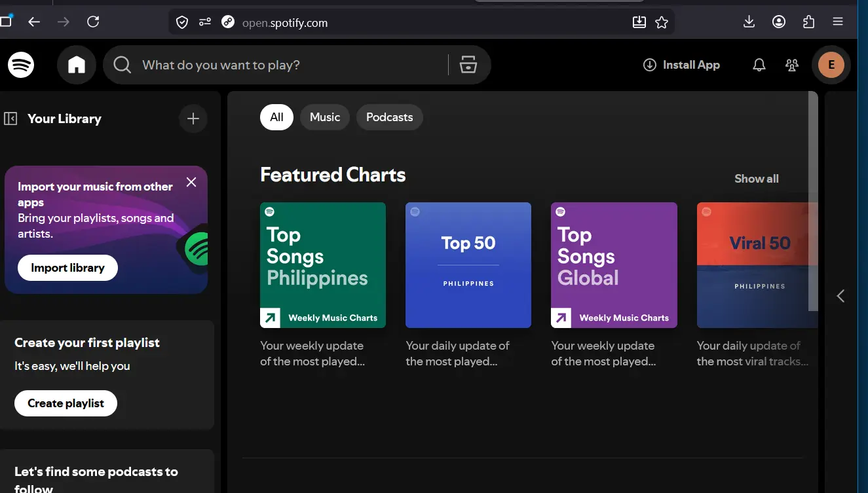The image size is (868, 493).
Task: Click the Install App button text
Action: point(691,65)
